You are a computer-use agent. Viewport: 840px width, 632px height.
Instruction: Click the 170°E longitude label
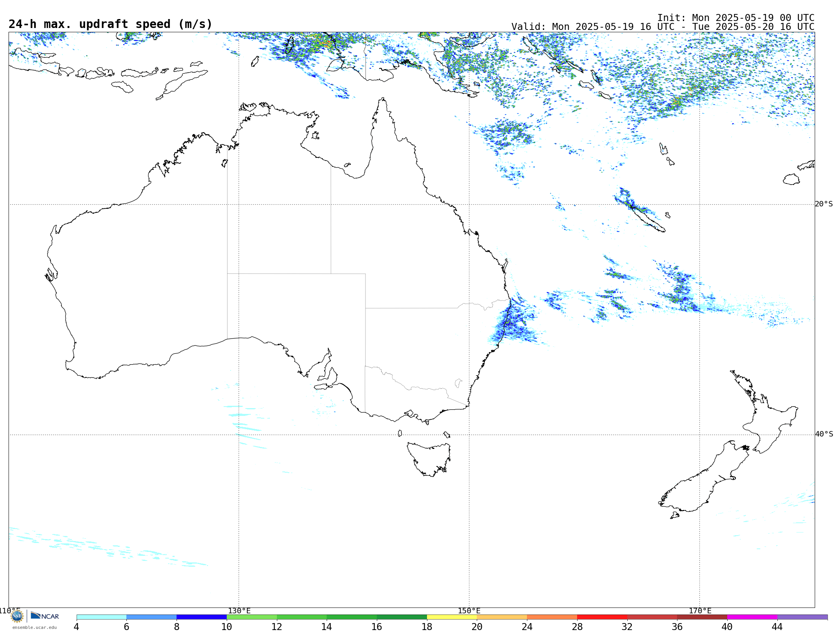point(700,611)
